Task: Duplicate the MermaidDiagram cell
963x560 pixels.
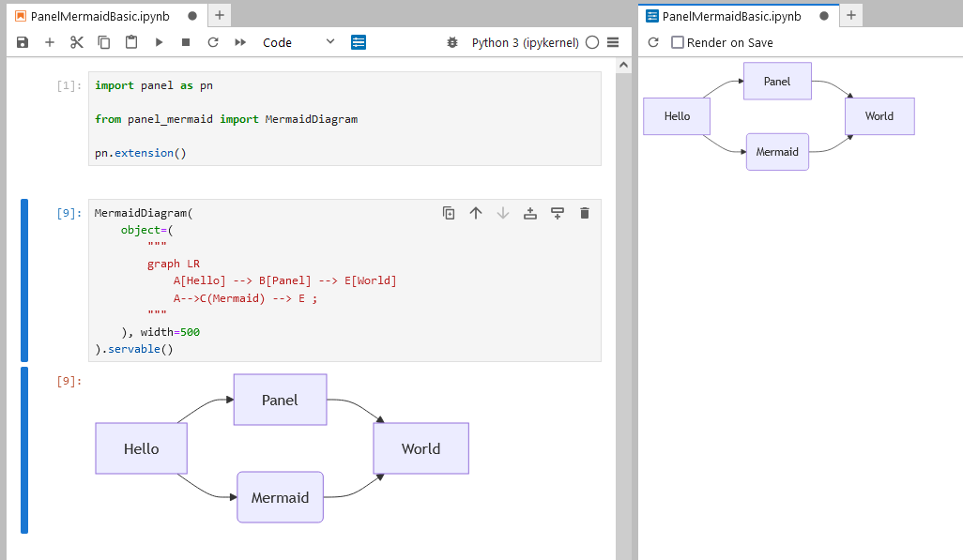Action: pyautogui.click(x=449, y=213)
